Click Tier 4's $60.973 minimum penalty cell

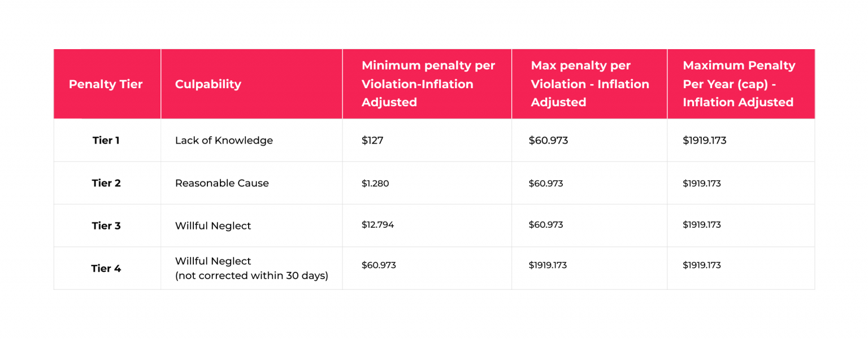point(379,265)
